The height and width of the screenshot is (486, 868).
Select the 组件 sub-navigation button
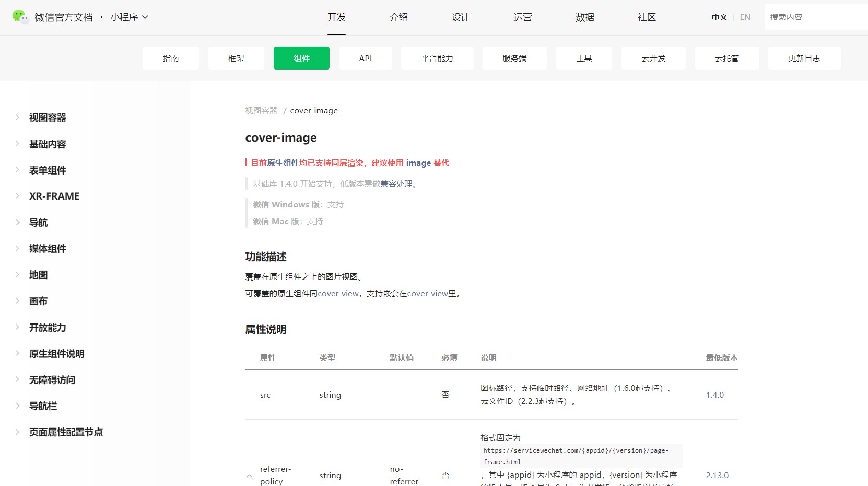point(301,58)
